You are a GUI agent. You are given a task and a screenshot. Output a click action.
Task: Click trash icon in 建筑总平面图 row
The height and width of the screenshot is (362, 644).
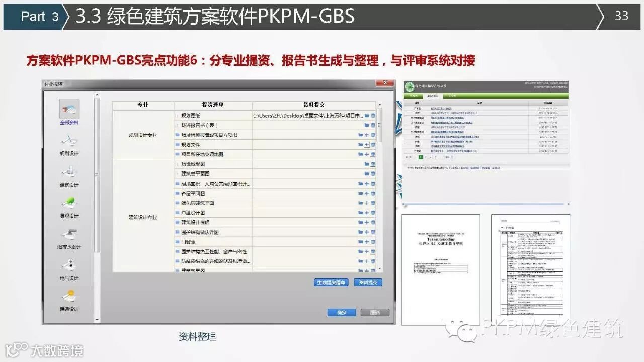(x=373, y=174)
